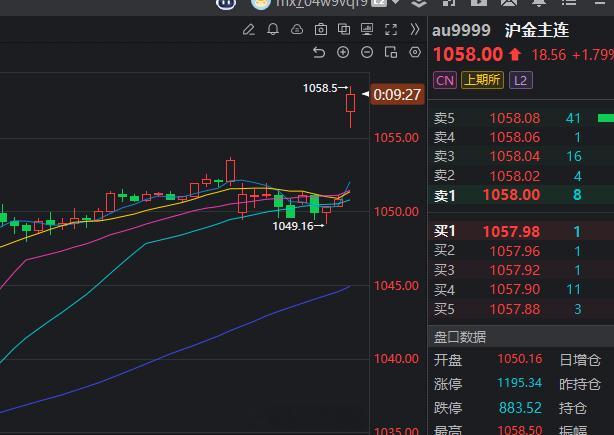Click the cloud sync icon
614x435 pixels.
(x=297, y=30)
